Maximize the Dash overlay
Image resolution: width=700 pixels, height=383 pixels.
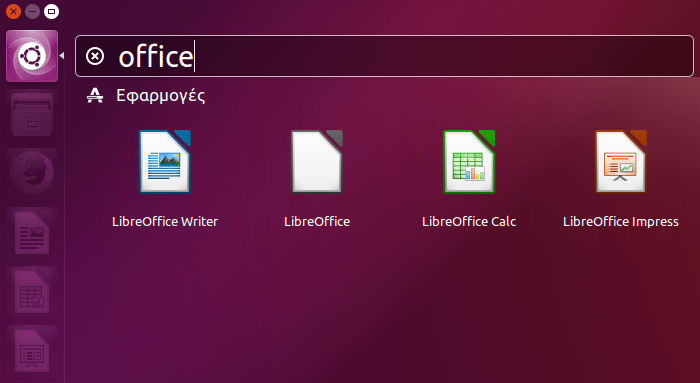tap(51, 12)
